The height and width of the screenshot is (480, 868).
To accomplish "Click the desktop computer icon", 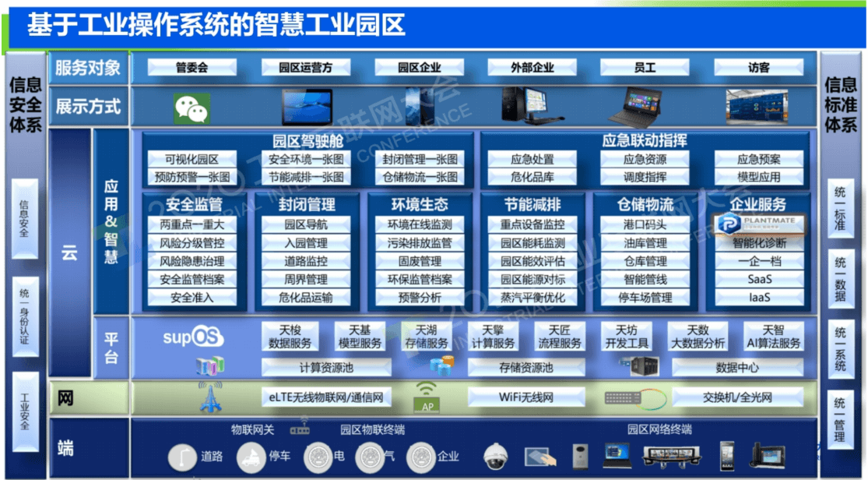I will [531, 107].
